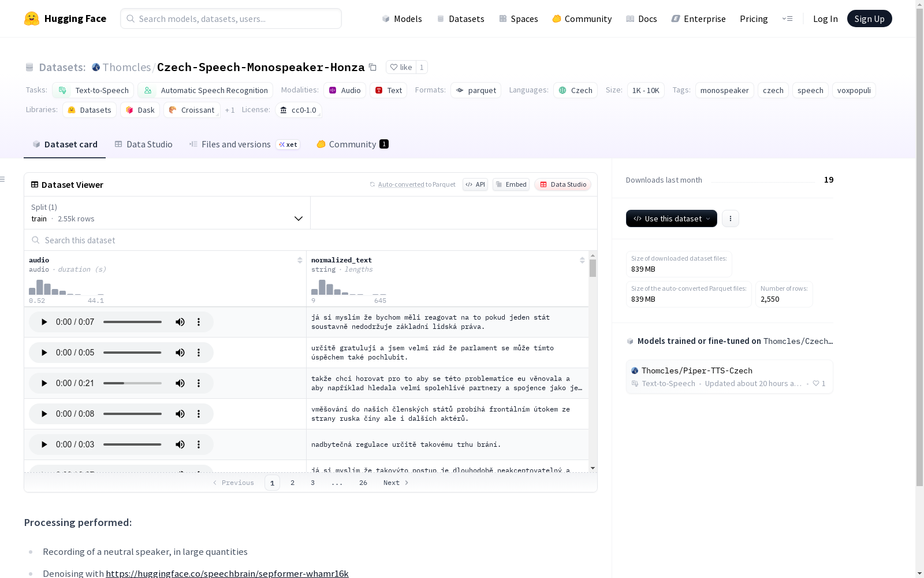Image resolution: width=924 pixels, height=578 pixels.
Task: Open the Data Studio tab
Action: [143, 144]
